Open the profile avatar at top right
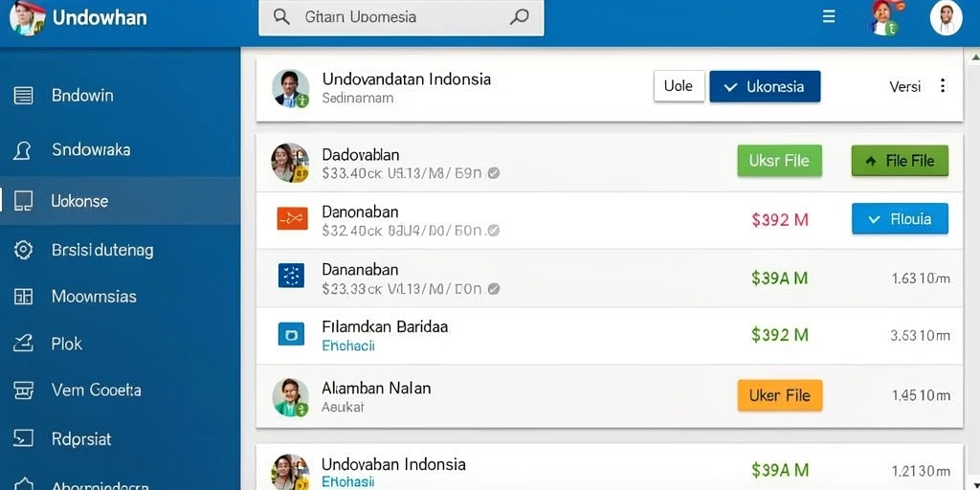980x490 pixels. (946, 17)
